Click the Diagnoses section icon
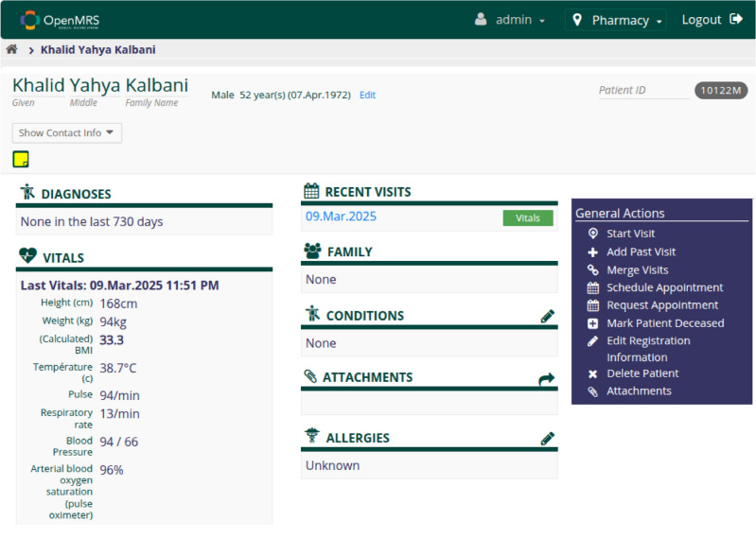Viewport: 756px width, 538px height. 27,192
